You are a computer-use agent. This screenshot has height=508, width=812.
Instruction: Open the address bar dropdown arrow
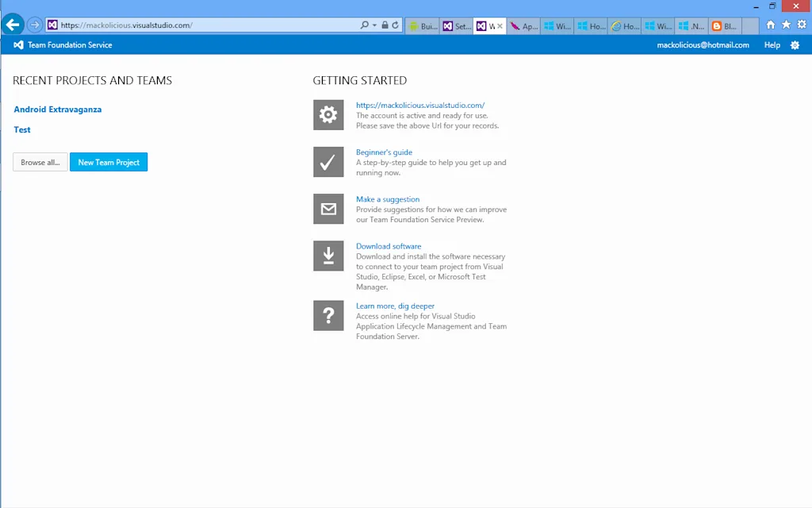click(x=374, y=25)
